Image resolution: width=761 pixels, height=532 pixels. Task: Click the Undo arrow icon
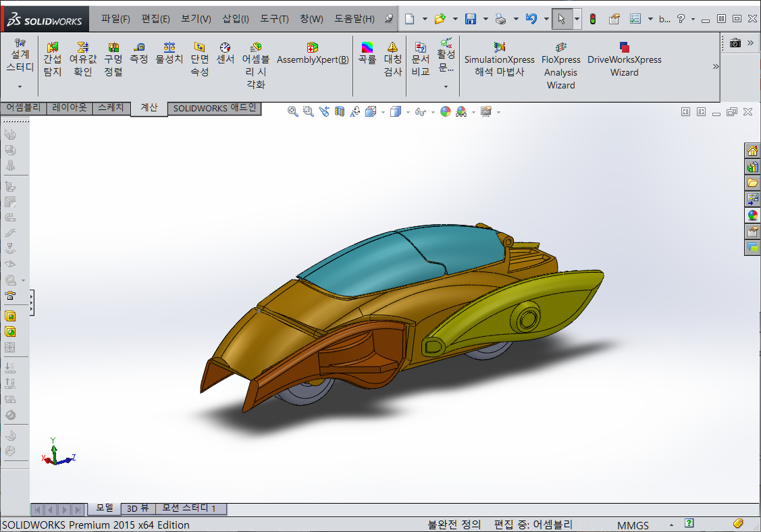click(531, 19)
